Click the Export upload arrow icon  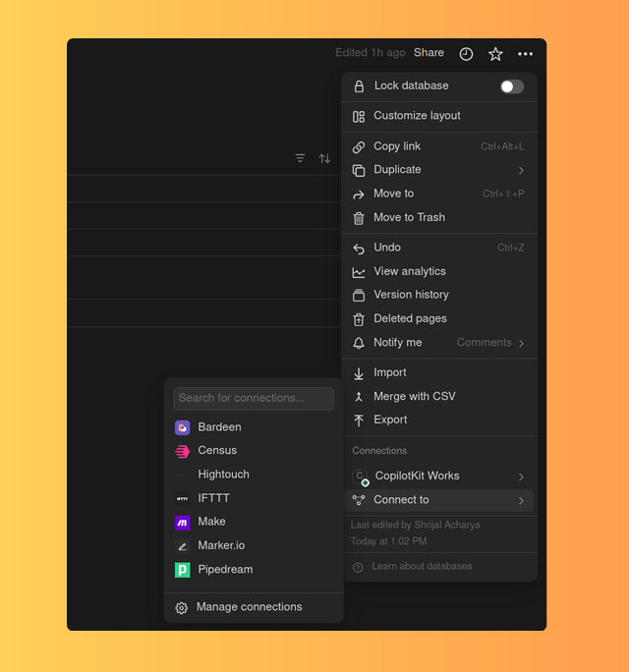pyautogui.click(x=359, y=420)
